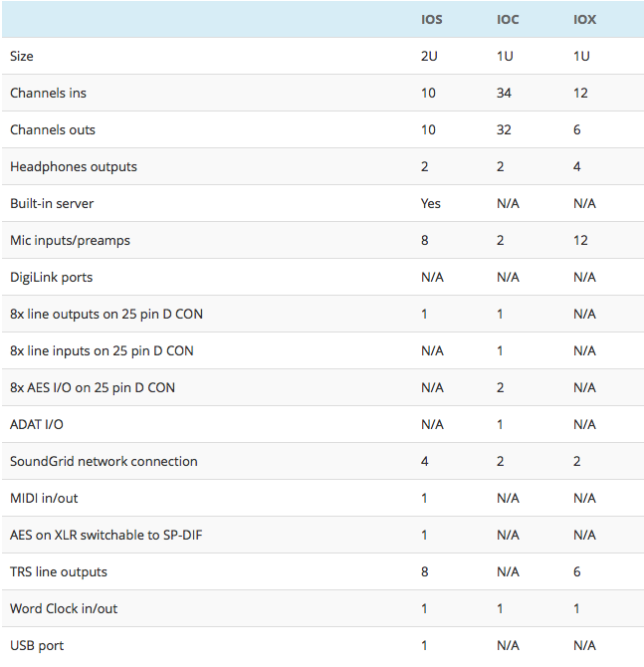Click the 2U size value under IOS
The height and width of the screenshot is (667, 644).
coord(430,57)
